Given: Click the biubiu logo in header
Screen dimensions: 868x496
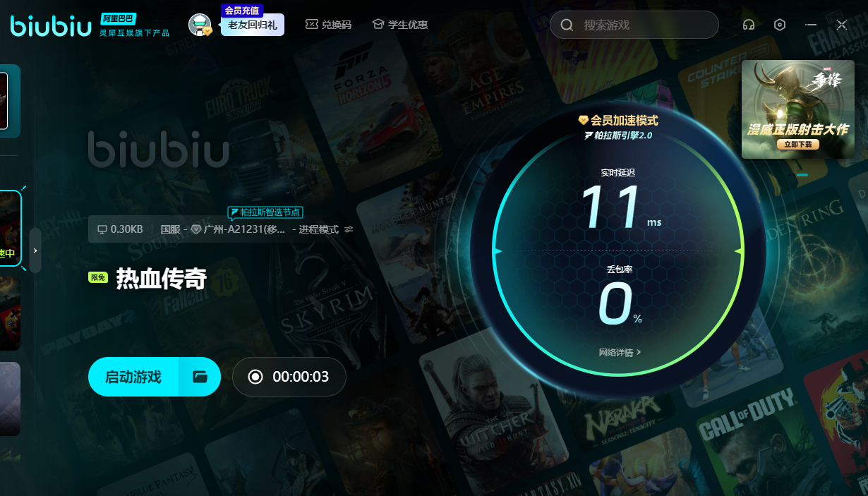Looking at the screenshot, I should (x=51, y=26).
